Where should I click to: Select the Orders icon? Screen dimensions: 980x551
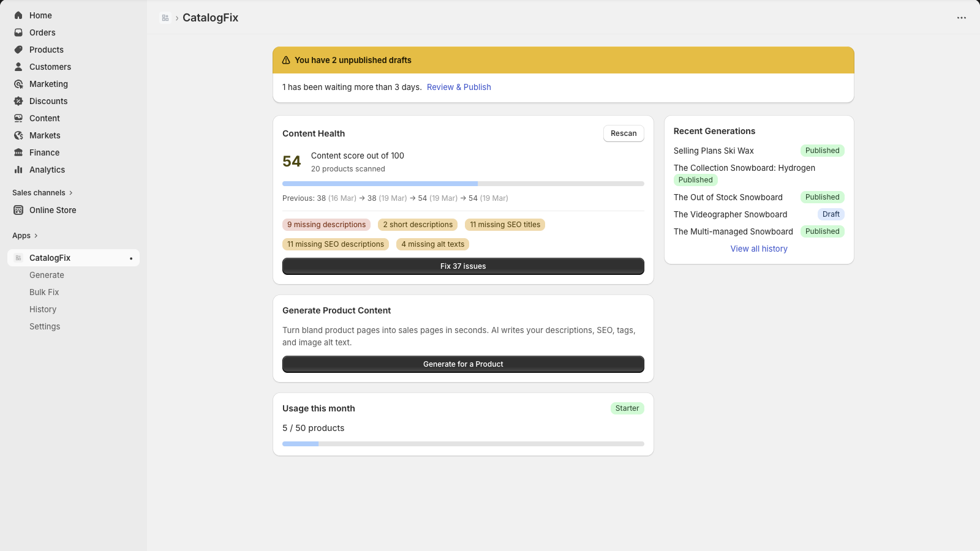[18, 32]
